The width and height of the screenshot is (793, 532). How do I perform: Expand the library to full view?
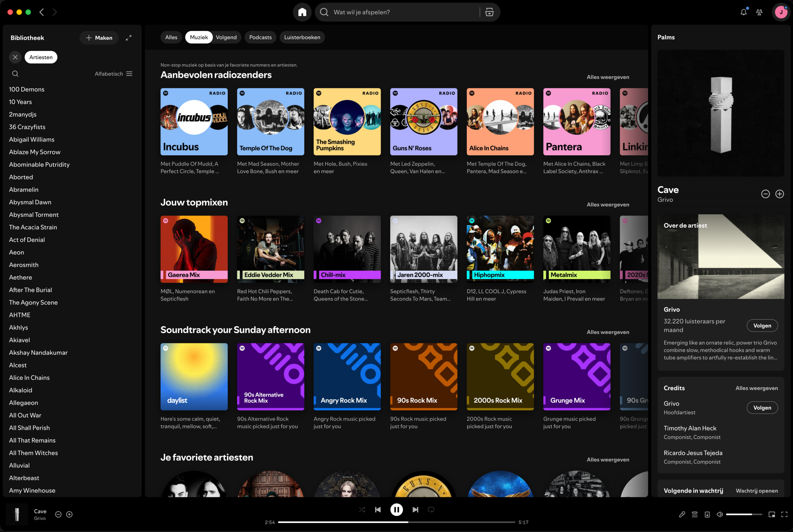pos(129,38)
